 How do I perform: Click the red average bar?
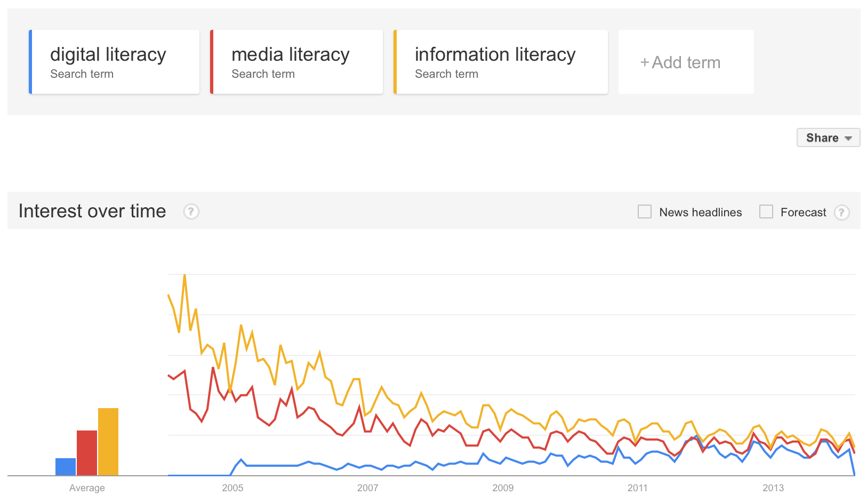pos(87,453)
